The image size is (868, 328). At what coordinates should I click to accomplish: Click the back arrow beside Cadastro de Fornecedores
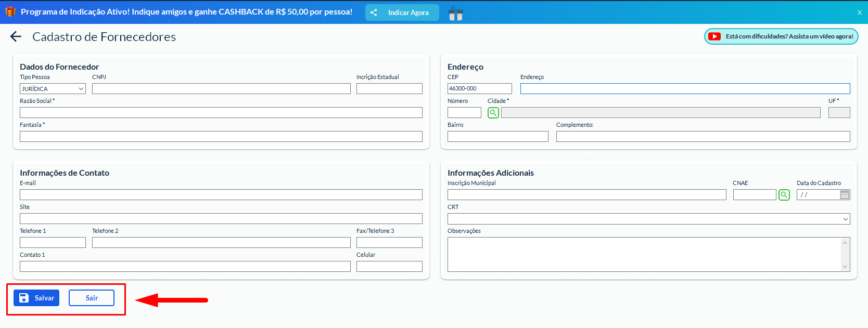click(16, 36)
